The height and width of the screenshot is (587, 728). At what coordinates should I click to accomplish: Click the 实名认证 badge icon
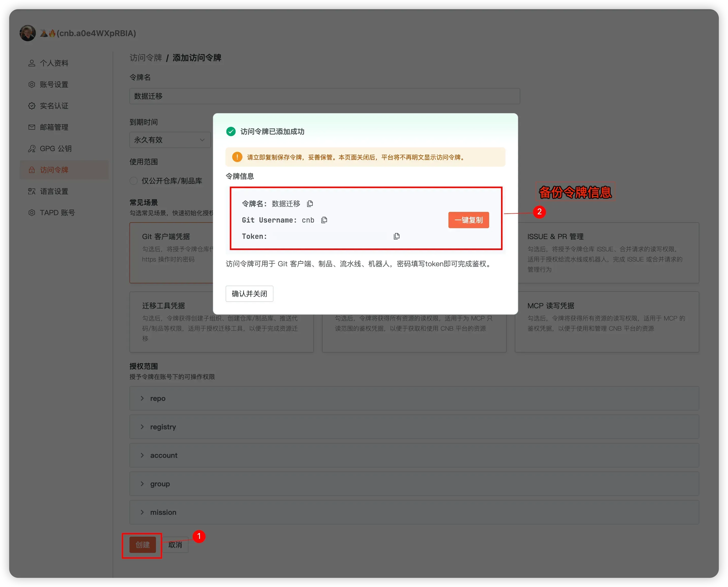tap(32, 106)
